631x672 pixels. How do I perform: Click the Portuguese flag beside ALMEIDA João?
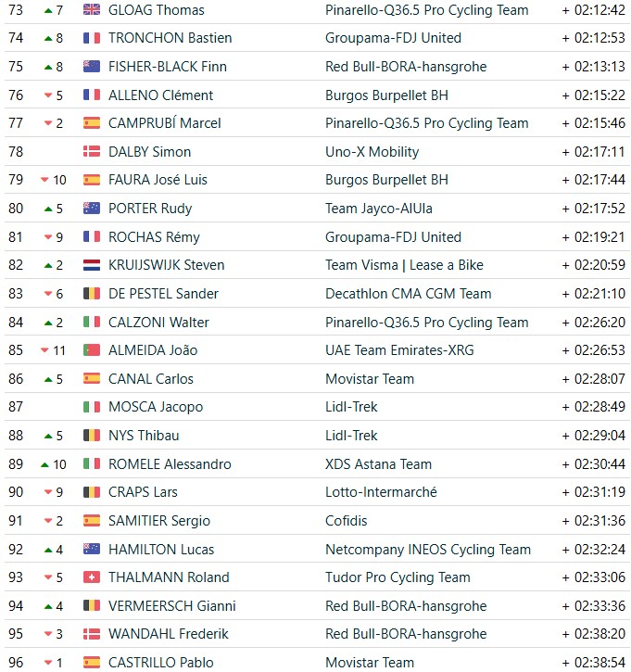[x=91, y=350]
